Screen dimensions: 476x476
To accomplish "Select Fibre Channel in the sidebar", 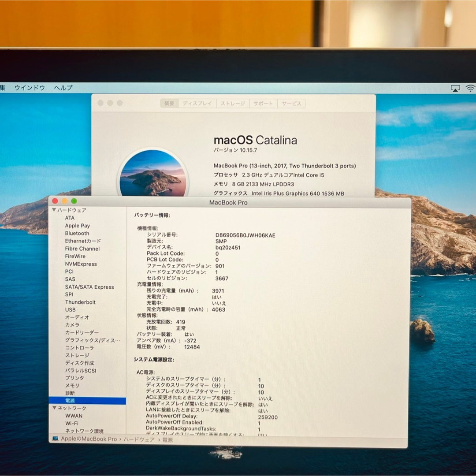I will (82, 249).
